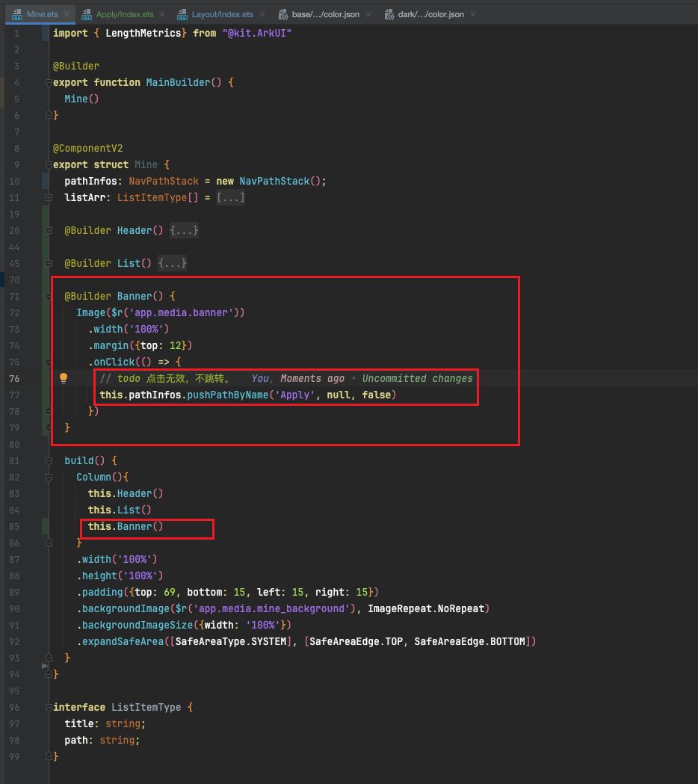Image resolution: width=698 pixels, height=784 pixels.
Task: Close the base/.../color.json tab
Action: click(x=368, y=14)
